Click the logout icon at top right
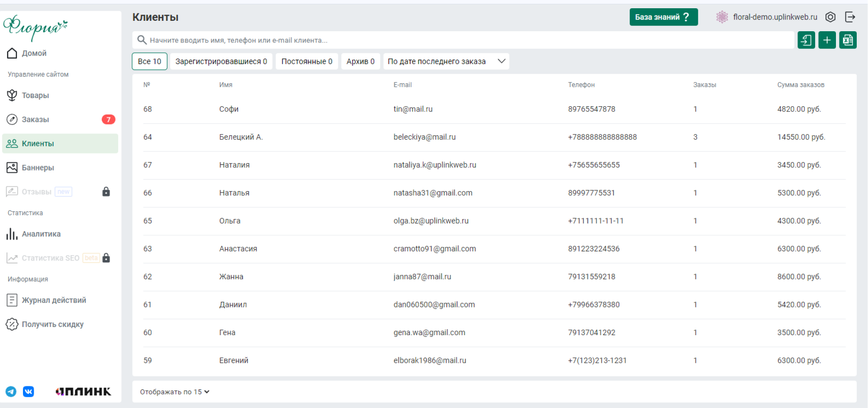This screenshot has width=868, height=408. pyautogui.click(x=850, y=17)
